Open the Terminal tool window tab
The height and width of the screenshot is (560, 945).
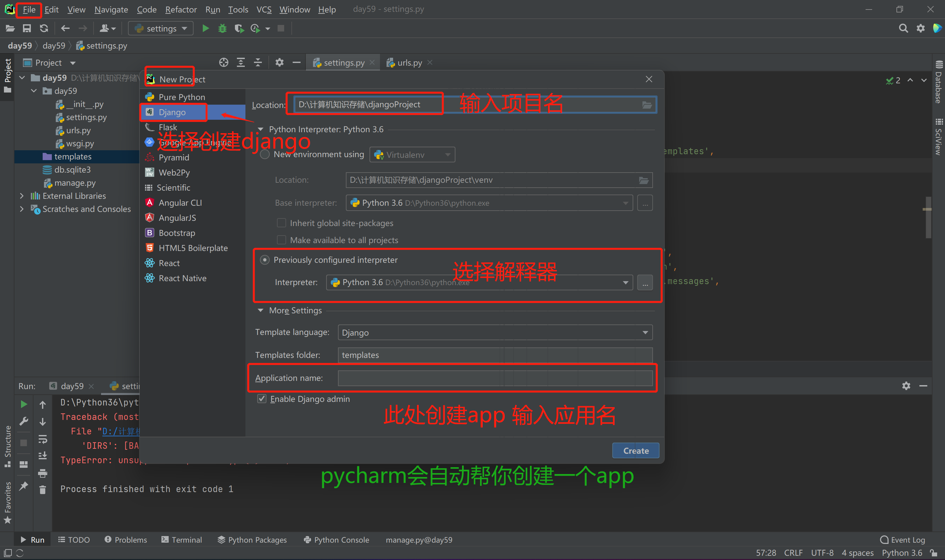181,540
